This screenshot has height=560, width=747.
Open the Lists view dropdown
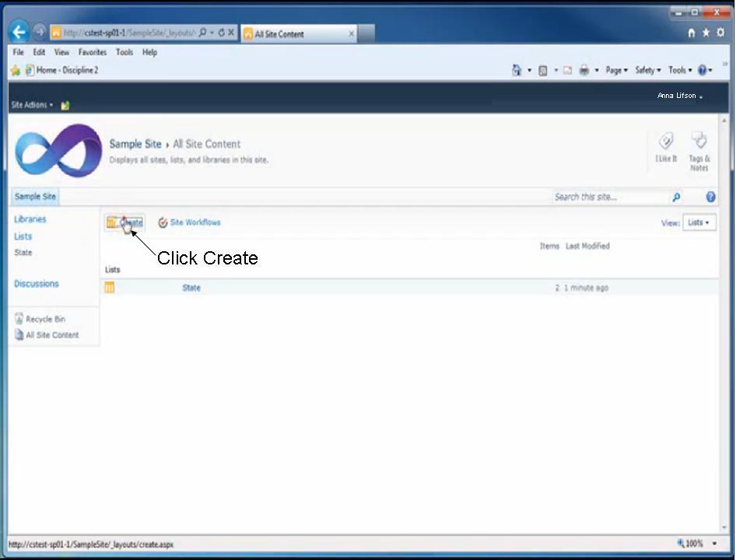[698, 222]
